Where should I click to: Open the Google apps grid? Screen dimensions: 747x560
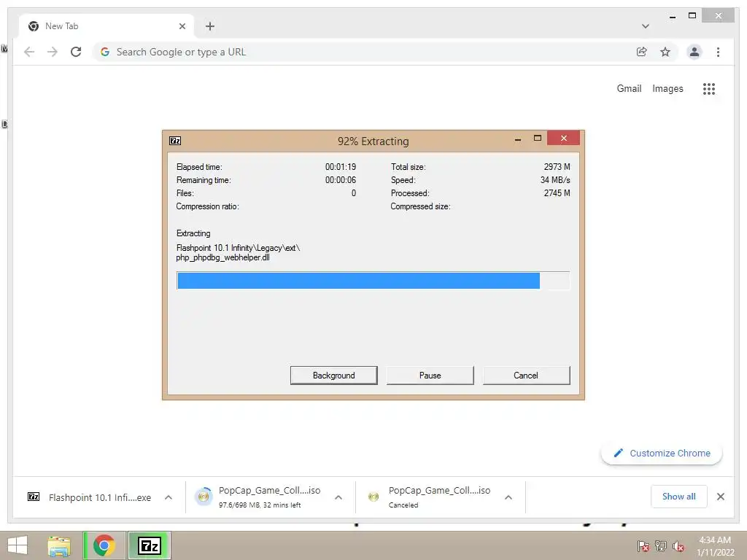(709, 88)
